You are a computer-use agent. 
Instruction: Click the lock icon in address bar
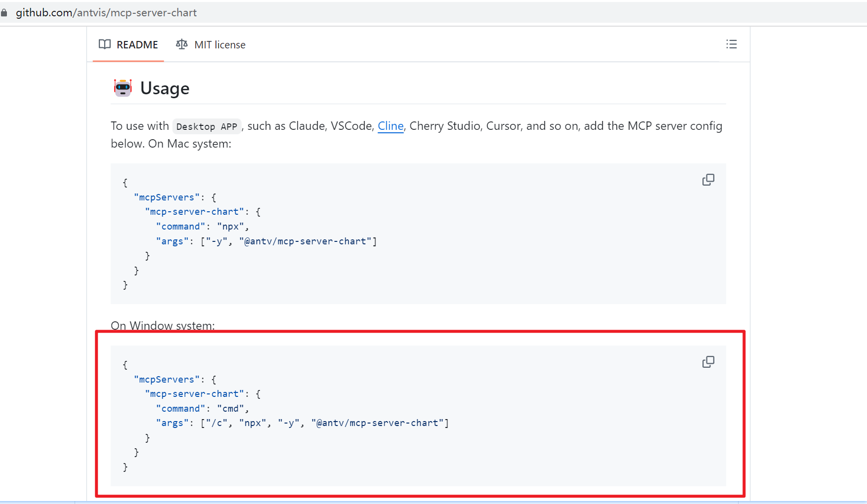4,13
